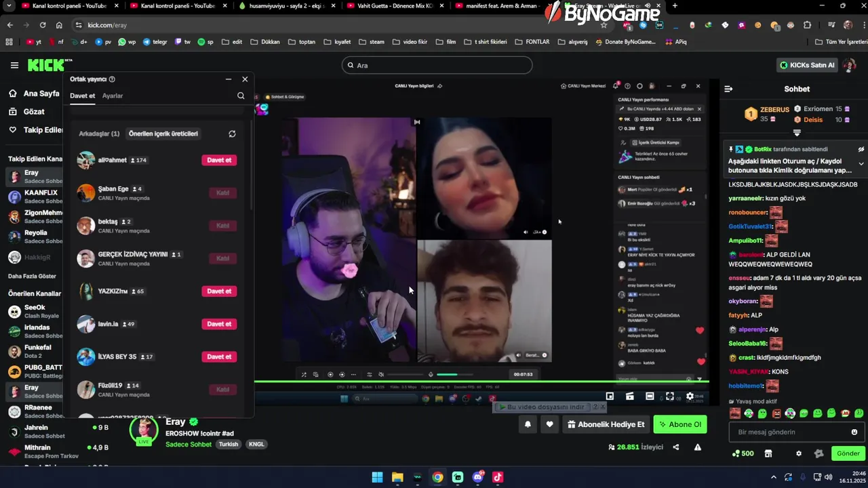Screen dimensions: 868x488
Task: Minimize the Ortak yayıncı panel
Action: tap(229, 79)
